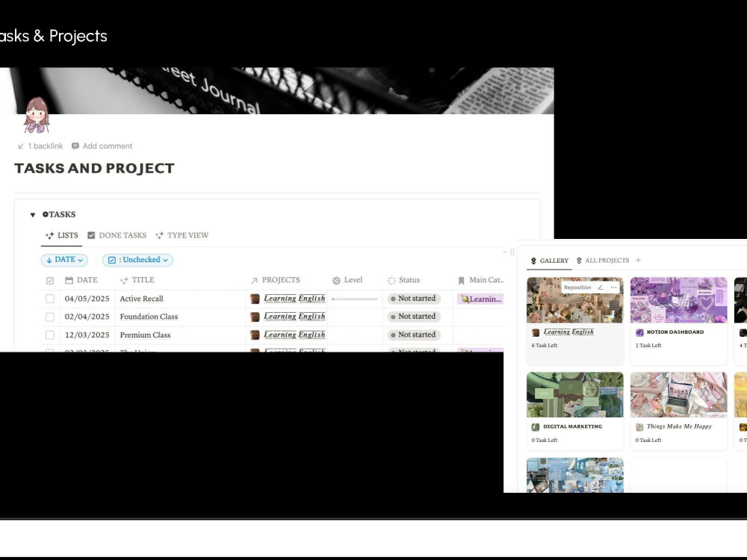Check the Foundation Class task checkbox
The image size is (747, 560).
coord(50,317)
